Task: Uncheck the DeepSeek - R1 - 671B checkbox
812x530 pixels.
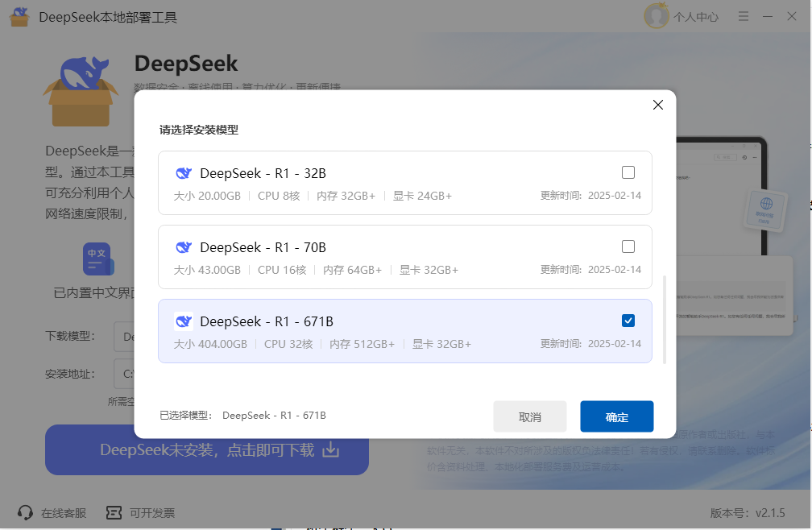Action: (x=628, y=321)
